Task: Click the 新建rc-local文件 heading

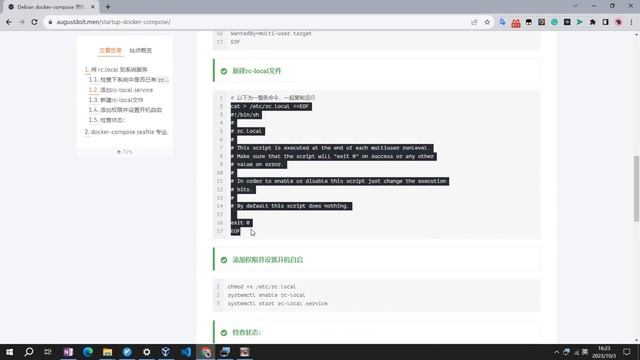Action: [257, 71]
